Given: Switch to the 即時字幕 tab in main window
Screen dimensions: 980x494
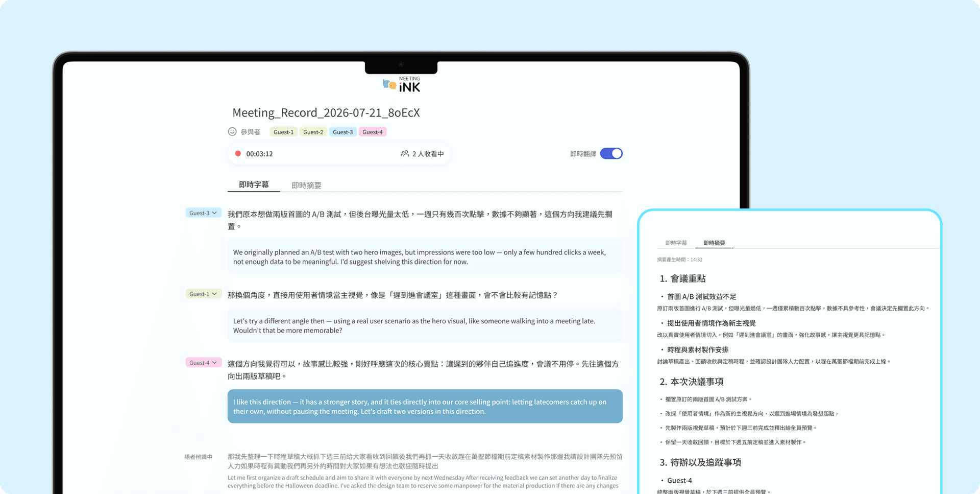Looking at the screenshot, I should pyautogui.click(x=254, y=184).
